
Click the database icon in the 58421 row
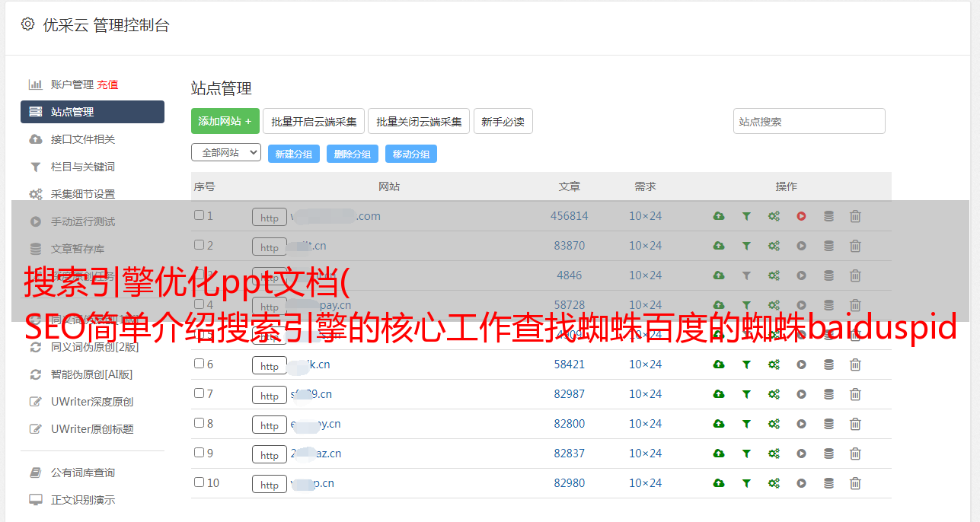tap(828, 364)
